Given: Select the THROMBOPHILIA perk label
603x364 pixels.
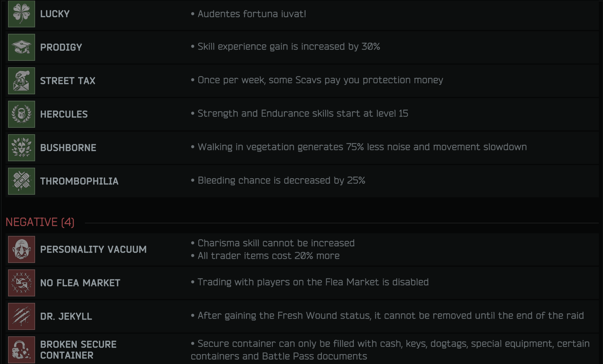Looking at the screenshot, I should (x=79, y=181).
